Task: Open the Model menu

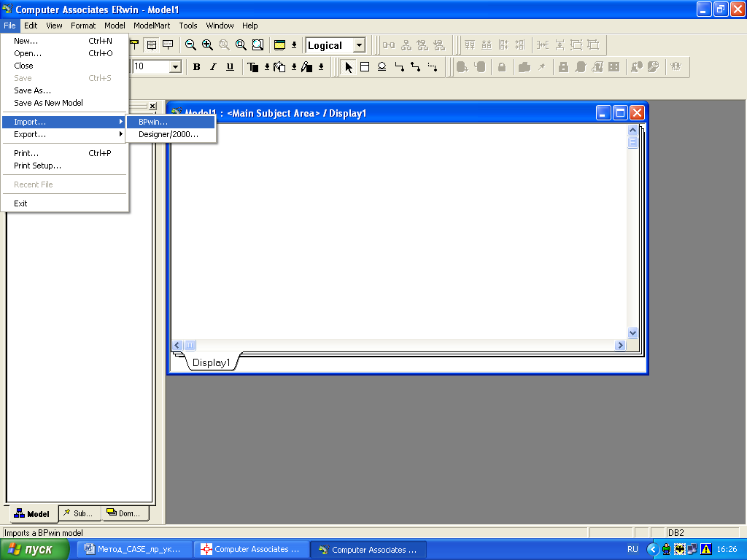Action: tap(115, 26)
